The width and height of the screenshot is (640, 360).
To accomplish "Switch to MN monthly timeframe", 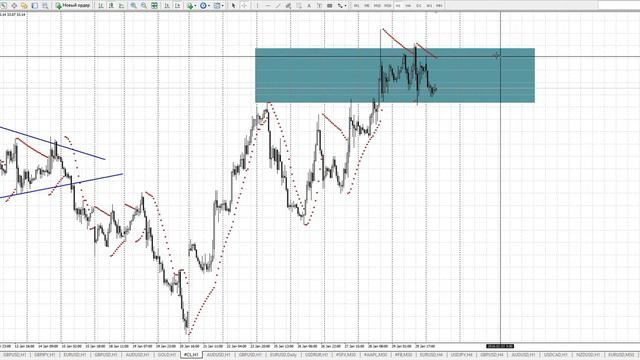I will [x=439, y=6].
